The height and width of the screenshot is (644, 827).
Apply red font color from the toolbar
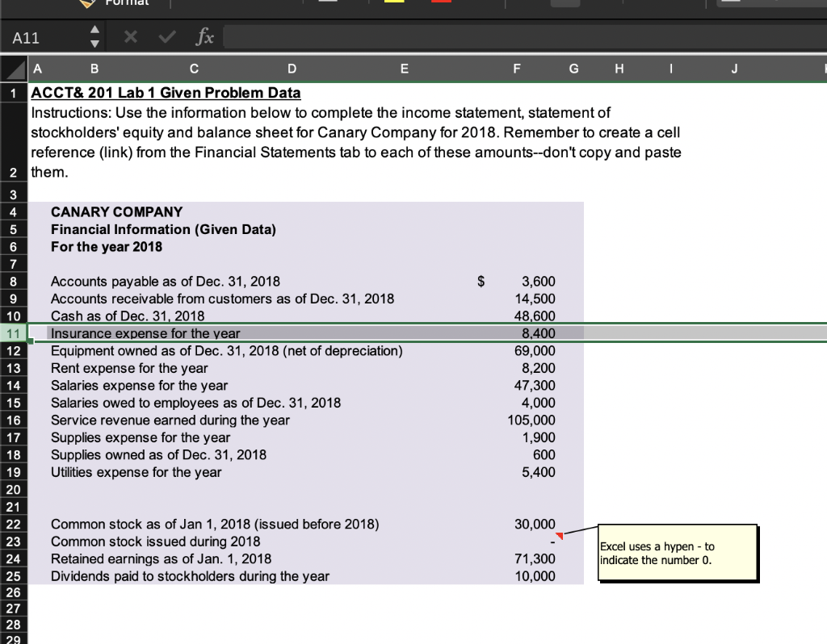coord(440,3)
